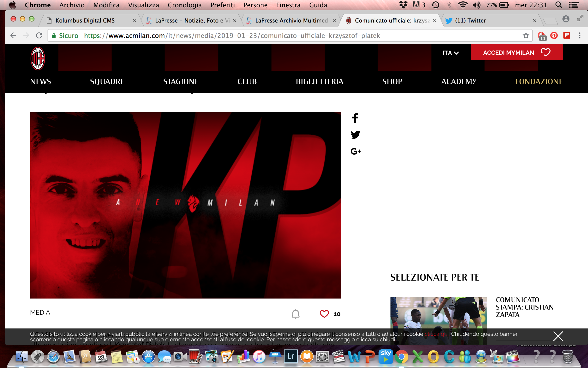The height and width of the screenshot is (368, 588).
Task: Open the Flipboard extension
Action: (x=567, y=35)
